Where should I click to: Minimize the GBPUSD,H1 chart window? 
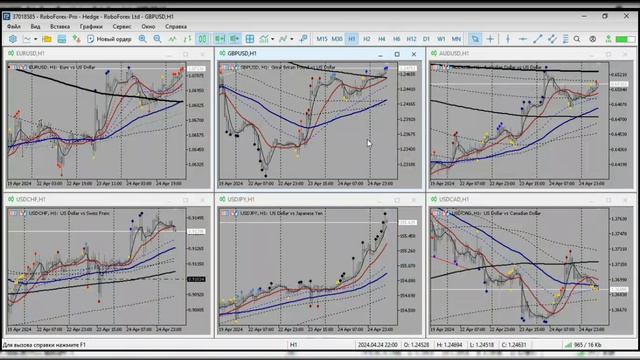[380, 54]
